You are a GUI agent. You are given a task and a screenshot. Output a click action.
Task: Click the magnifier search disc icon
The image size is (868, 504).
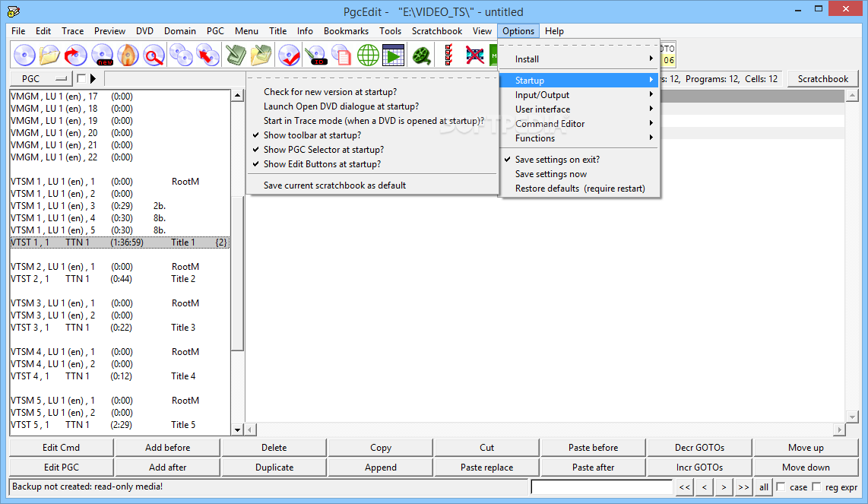[x=154, y=55]
